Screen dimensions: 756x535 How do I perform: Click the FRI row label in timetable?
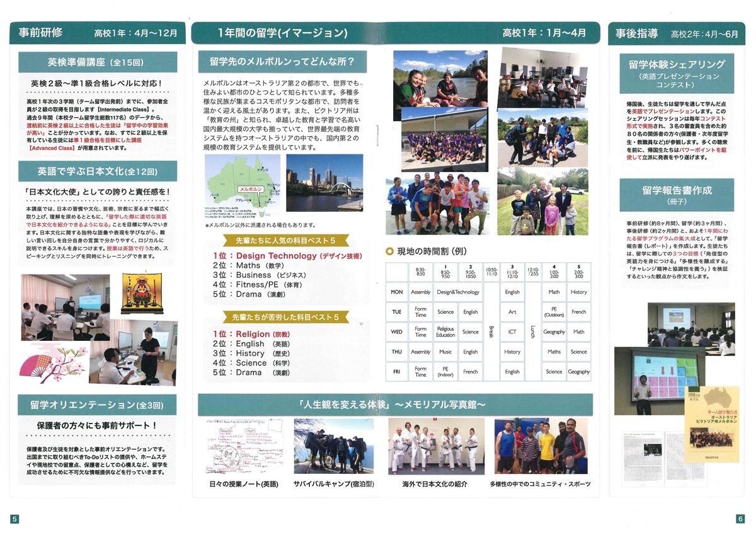point(397,372)
